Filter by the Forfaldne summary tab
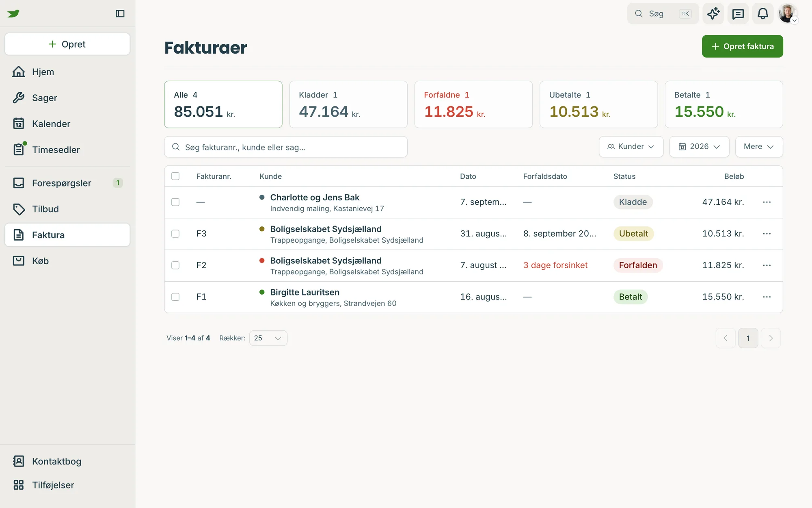The image size is (812, 508). click(473, 104)
